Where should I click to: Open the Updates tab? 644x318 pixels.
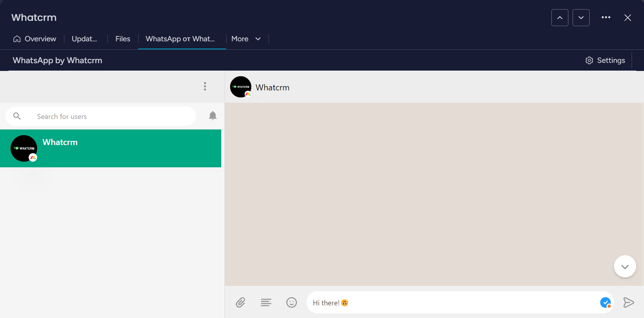(84, 39)
